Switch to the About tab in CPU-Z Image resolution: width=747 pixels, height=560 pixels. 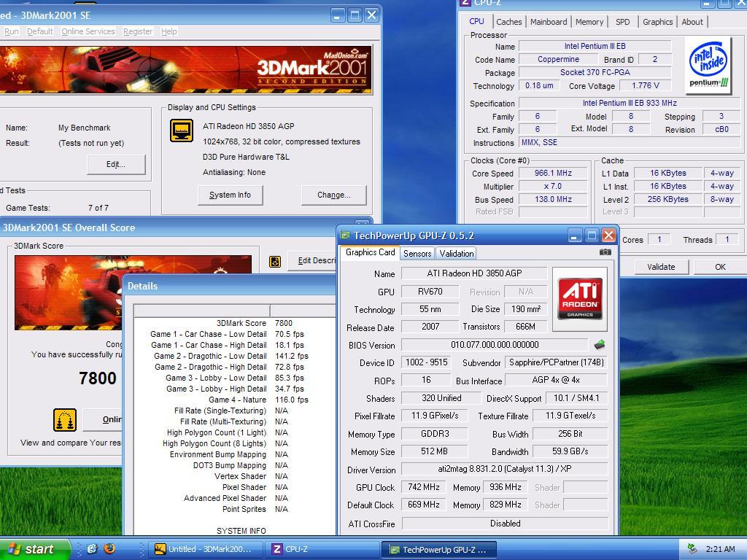[x=692, y=22]
